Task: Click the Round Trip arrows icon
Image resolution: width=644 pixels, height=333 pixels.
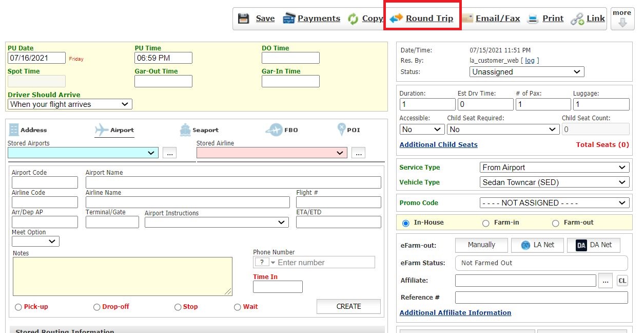Action: 396,18
